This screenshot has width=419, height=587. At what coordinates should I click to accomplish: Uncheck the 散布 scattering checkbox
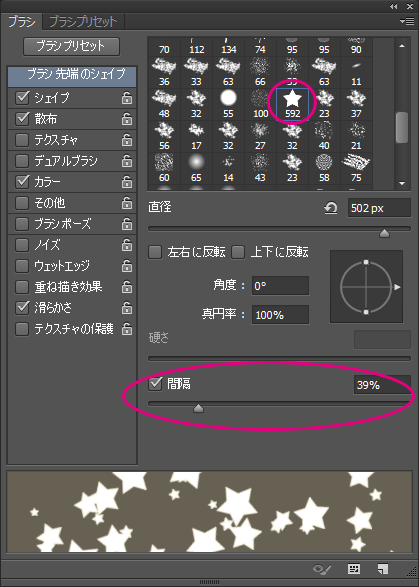pos(22,119)
